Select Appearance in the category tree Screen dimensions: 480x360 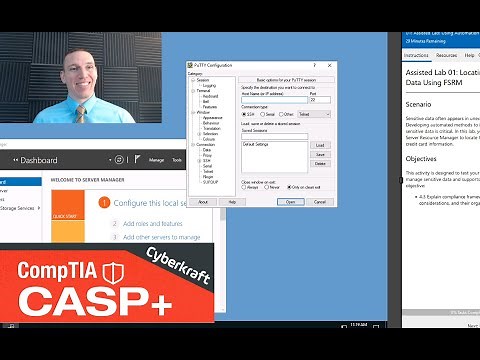[212, 118]
